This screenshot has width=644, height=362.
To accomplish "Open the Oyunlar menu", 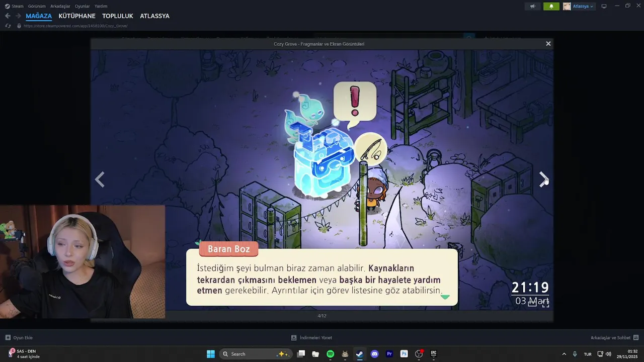I will click(x=83, y=6).
